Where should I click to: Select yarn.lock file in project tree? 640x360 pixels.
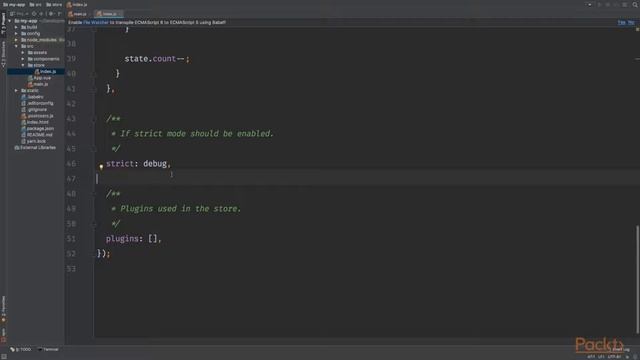33,141
